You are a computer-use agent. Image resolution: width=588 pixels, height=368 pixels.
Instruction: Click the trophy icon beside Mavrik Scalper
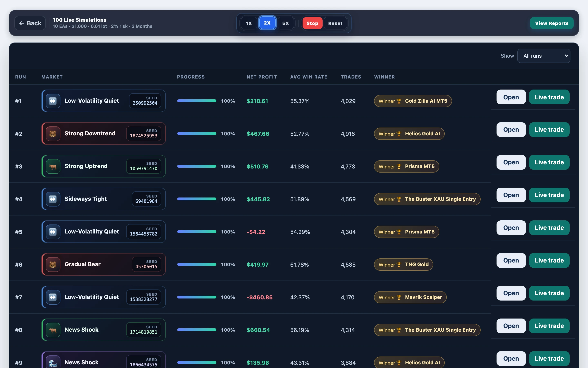point(399,297)
